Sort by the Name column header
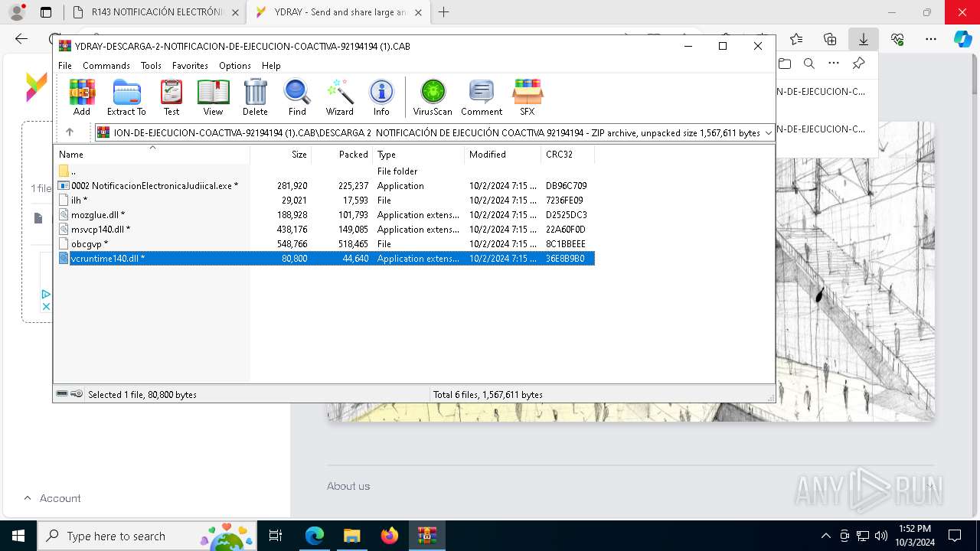 pyautogui.click(x=152, y=155)
